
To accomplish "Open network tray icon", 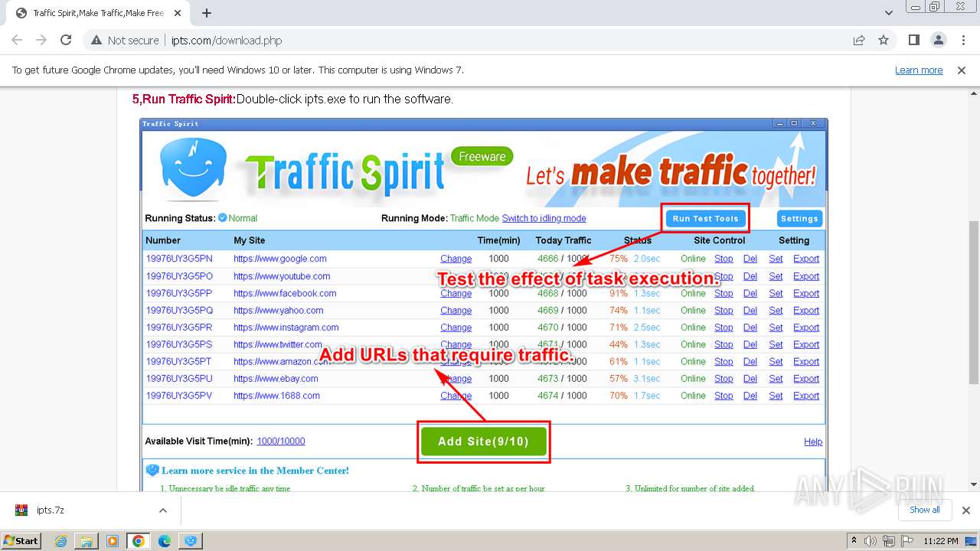I will pos(888,540).
